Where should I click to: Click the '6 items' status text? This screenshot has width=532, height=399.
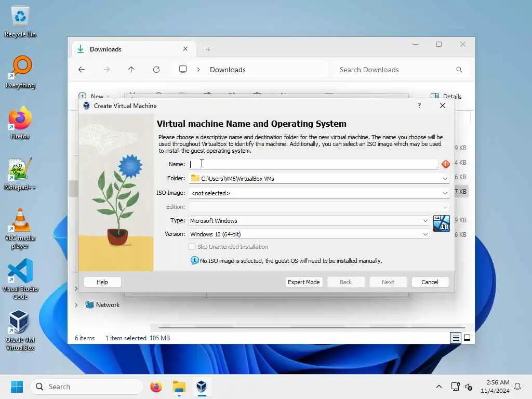pos(85,338)
